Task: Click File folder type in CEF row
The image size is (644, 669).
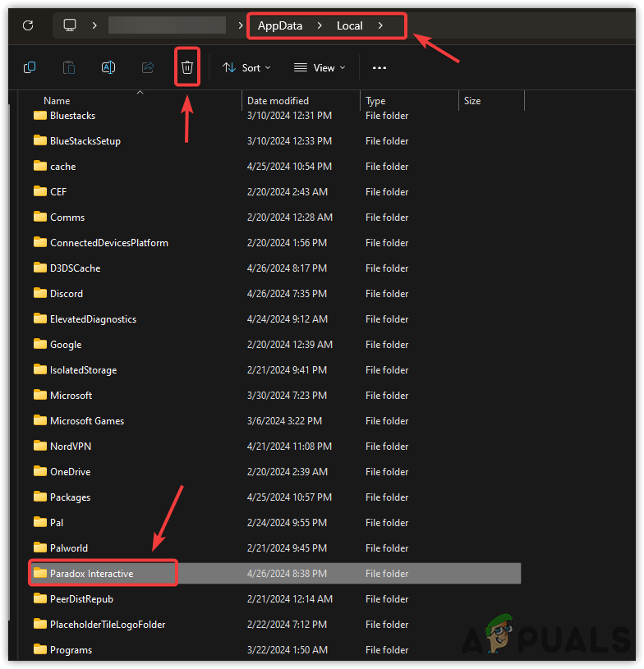Action: click(x=387, y=192)
